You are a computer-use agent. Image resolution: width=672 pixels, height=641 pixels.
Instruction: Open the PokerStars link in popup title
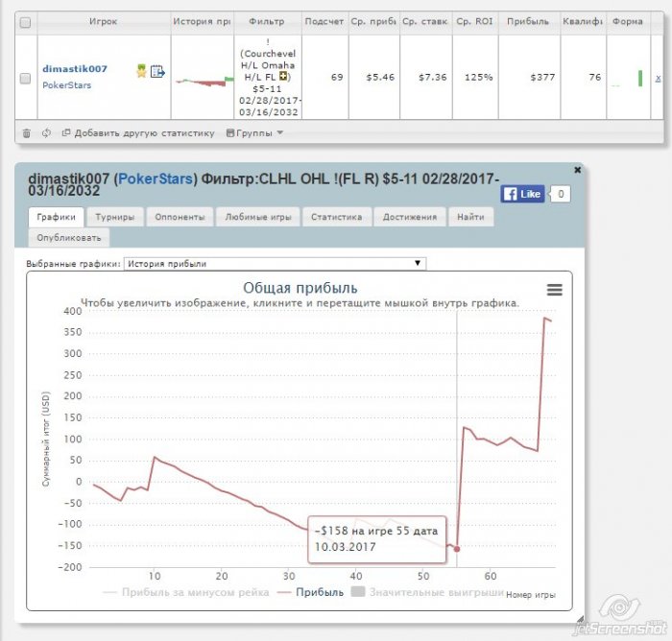point(156,178)
